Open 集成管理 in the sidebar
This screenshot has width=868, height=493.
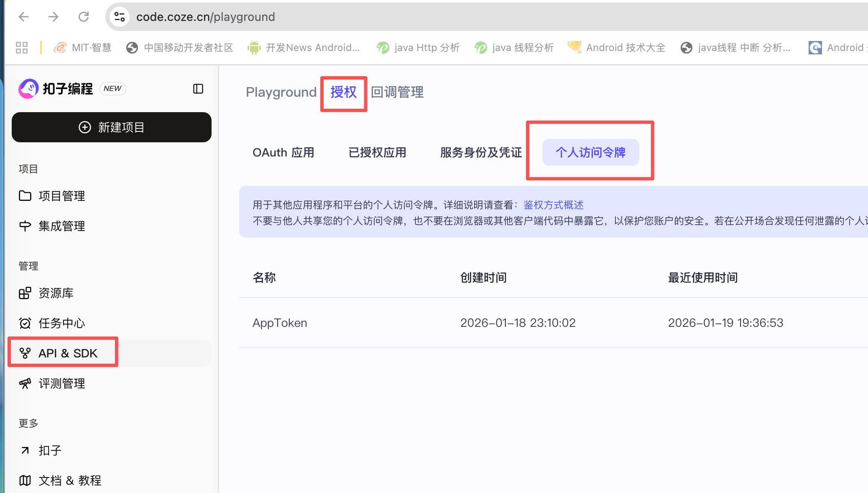pyautogui.click(x=61, y=226)
